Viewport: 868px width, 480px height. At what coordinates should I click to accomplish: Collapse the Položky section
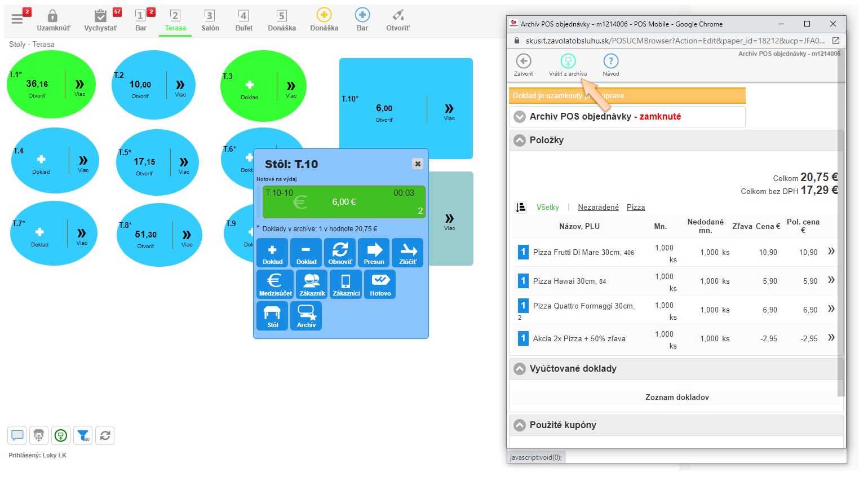coord(520,140)
